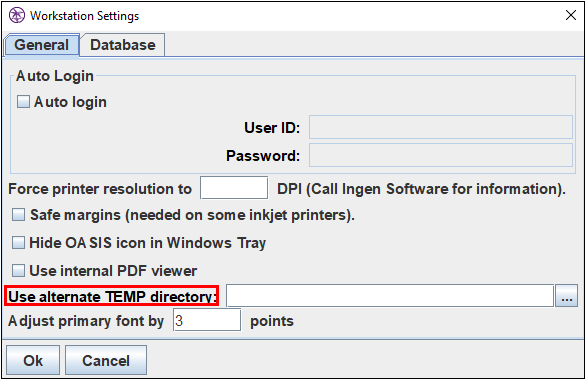The width and height of the screenshot is (586, 381).
Task: Select the printer resolution DPI field
Action: 234,188
